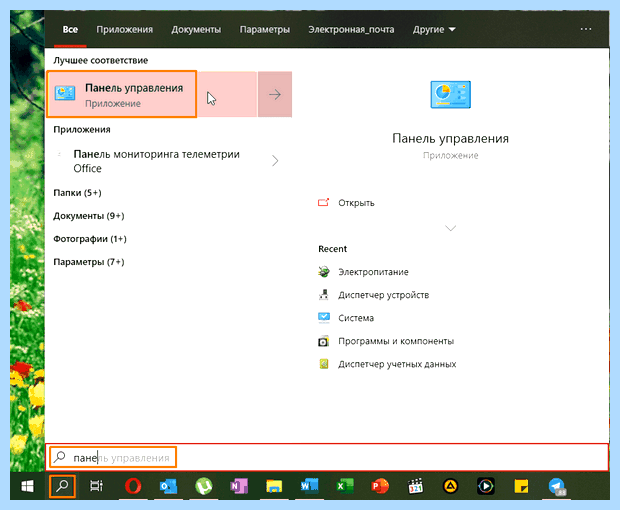620x510 pixels.
Task: Click the Программы и компоненты icon
Action: click(x=324, y=341)
